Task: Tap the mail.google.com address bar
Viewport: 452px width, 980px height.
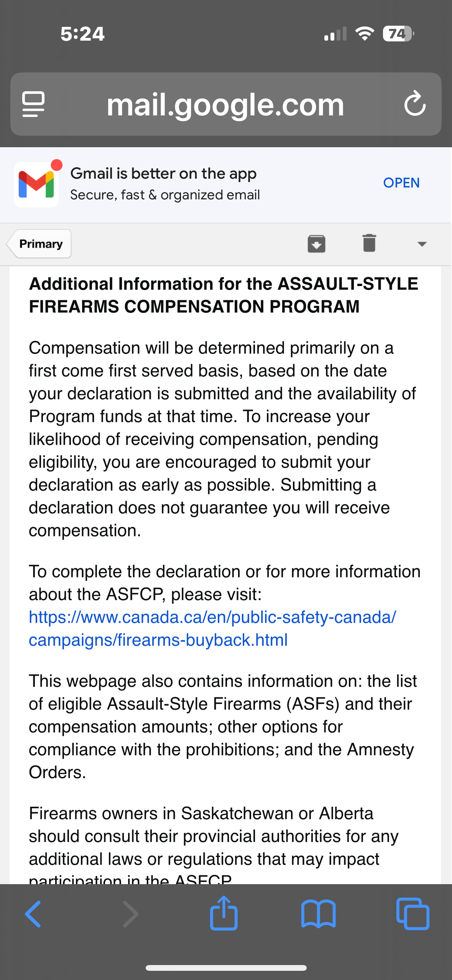Action: (x=226, y=104)
